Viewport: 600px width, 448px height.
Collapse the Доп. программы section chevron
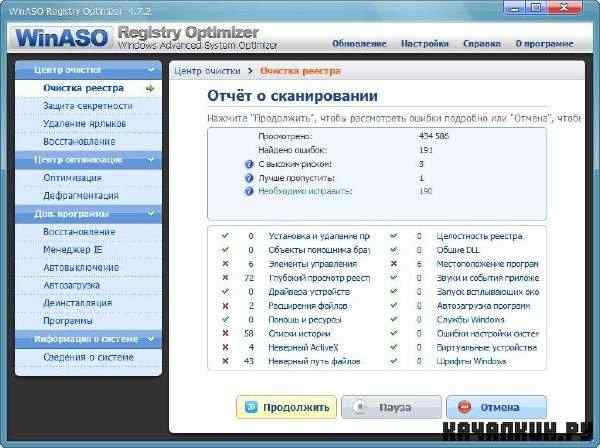click(151, 213)
